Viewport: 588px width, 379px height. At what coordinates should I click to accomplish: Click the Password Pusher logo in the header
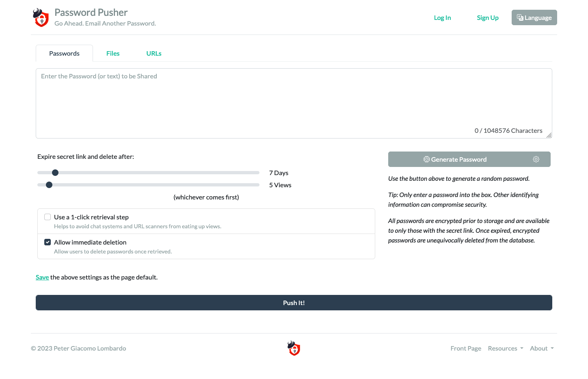tap(41, 17)
